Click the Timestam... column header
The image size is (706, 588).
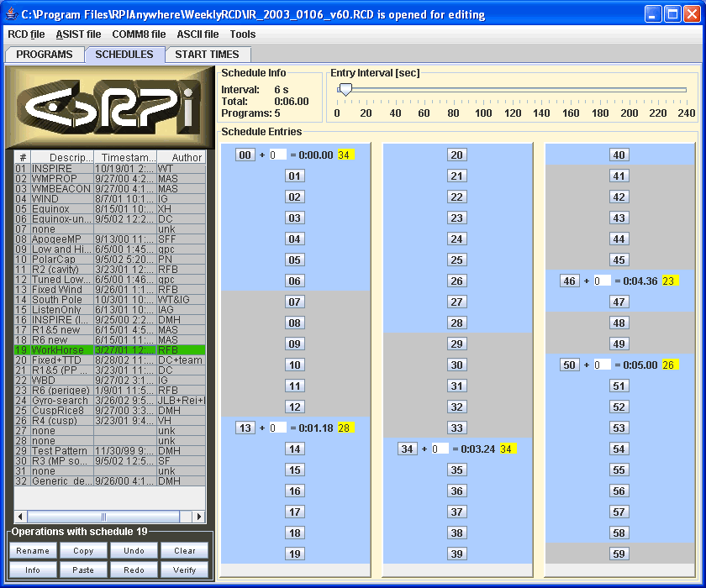pos(125,157)
